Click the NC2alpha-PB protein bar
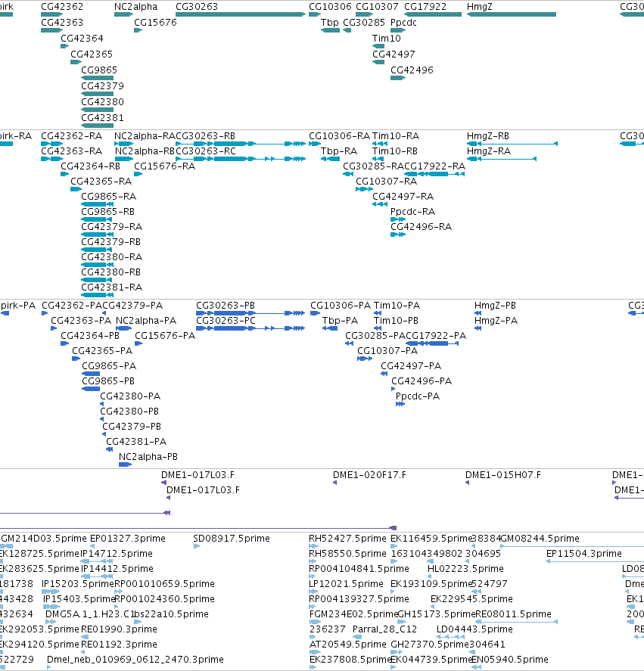The height and width of the screenshot is (671, 644). pos(125,464)
